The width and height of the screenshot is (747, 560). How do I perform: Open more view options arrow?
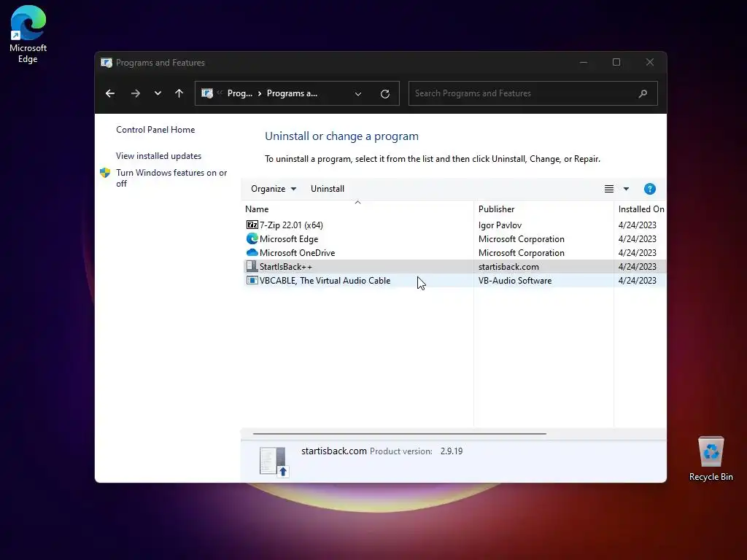[x=626, y=189]
